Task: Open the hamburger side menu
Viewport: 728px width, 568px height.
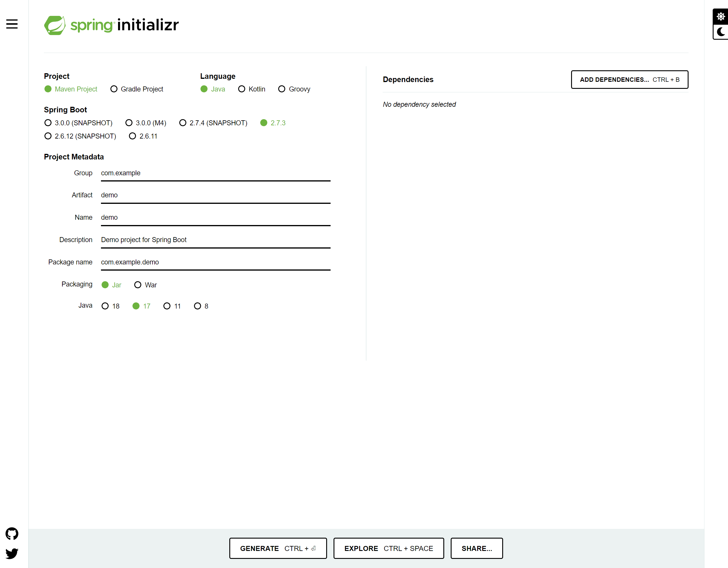Action: click(12, 24)
